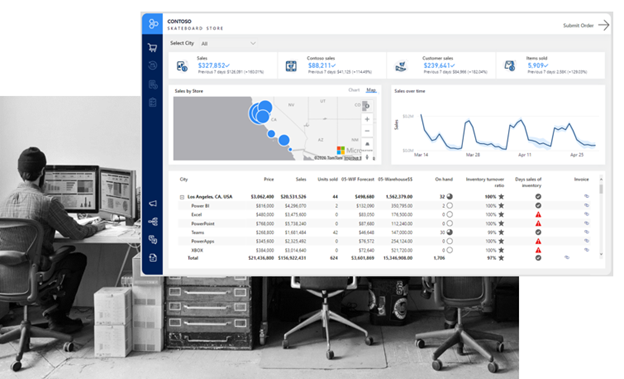Screen dimensions: 624x379
Task: Open the Select City dropdown
Action: pyautogui.click(x=228, y=43)
